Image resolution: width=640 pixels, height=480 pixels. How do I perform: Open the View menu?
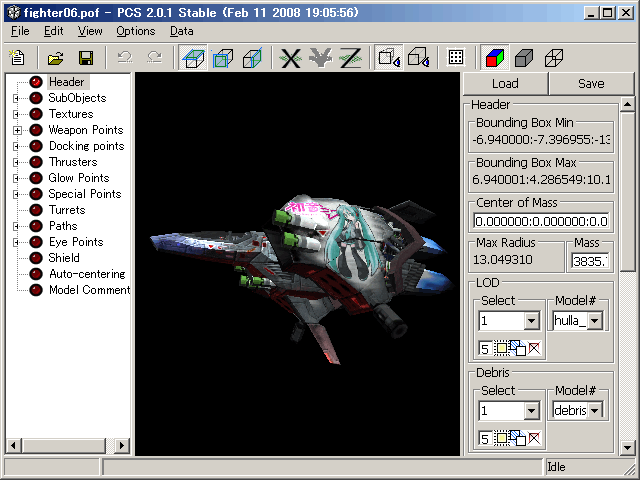(90, 31)
